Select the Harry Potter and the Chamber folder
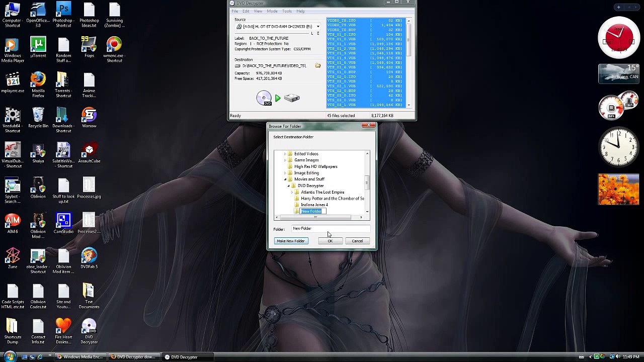This screenshot has height=362, width=644. point(332,199)
